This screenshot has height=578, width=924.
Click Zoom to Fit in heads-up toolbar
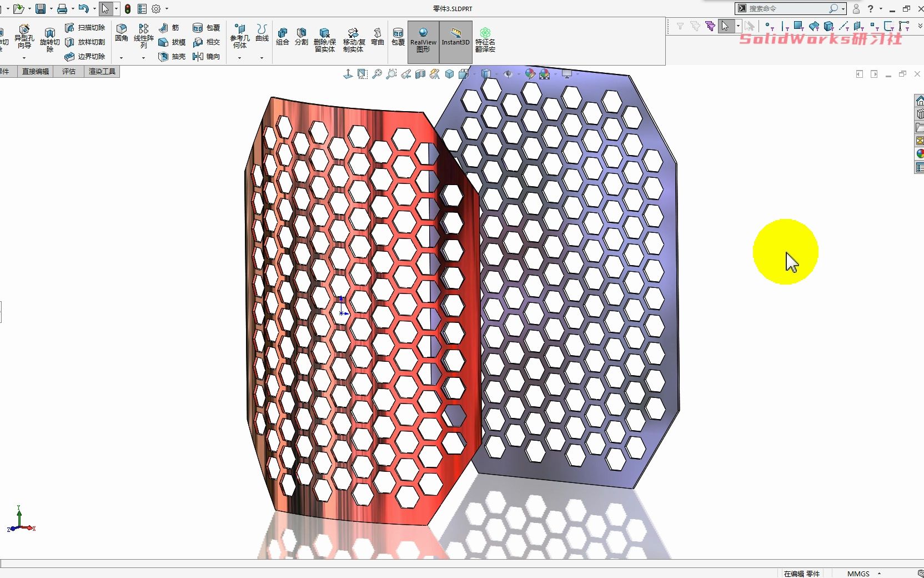coord(377,74)
